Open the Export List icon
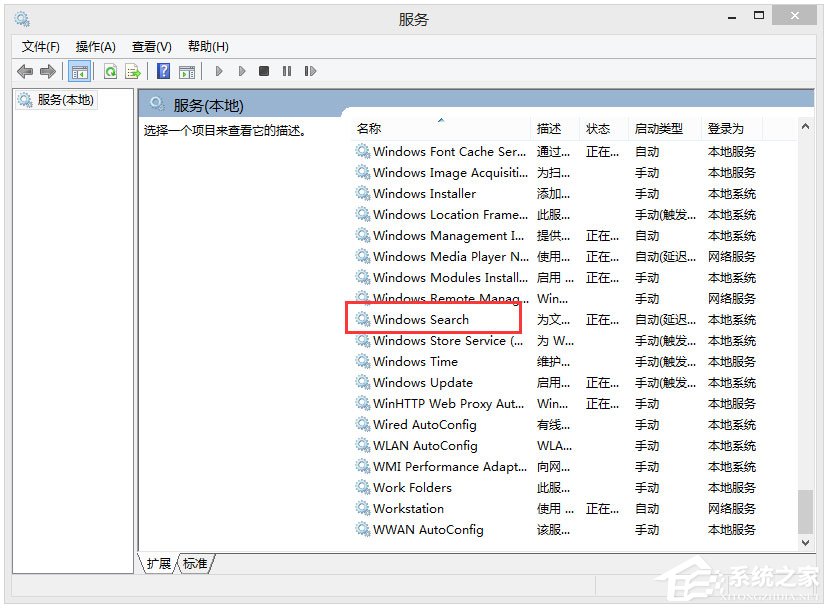This screenshot has width=829, height=610. pyautogui.click(x=131, y=70)
